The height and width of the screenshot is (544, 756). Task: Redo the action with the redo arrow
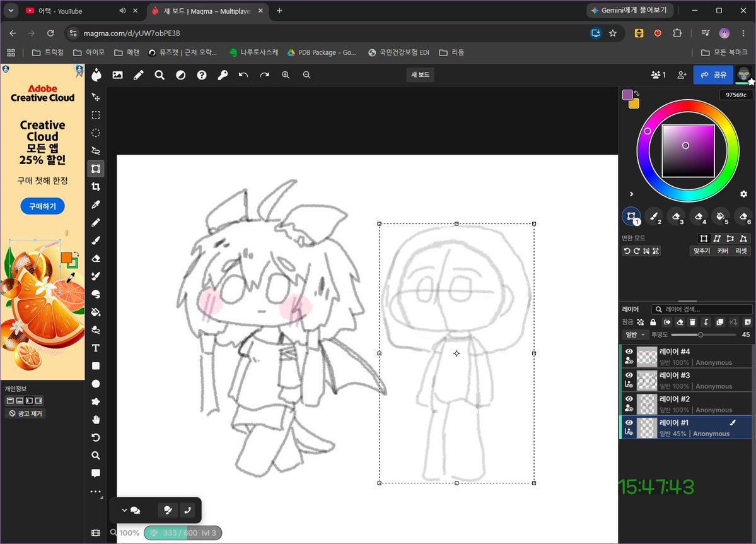click(265, 75)
